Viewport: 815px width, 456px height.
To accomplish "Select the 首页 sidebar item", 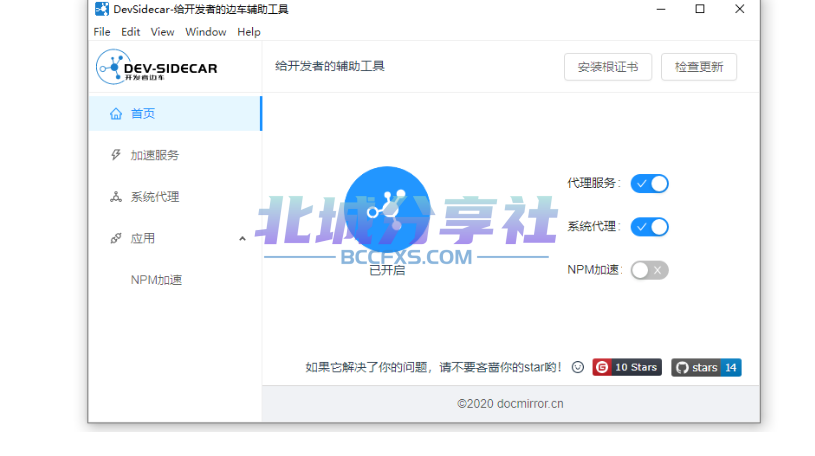I will tap(175, 113).
